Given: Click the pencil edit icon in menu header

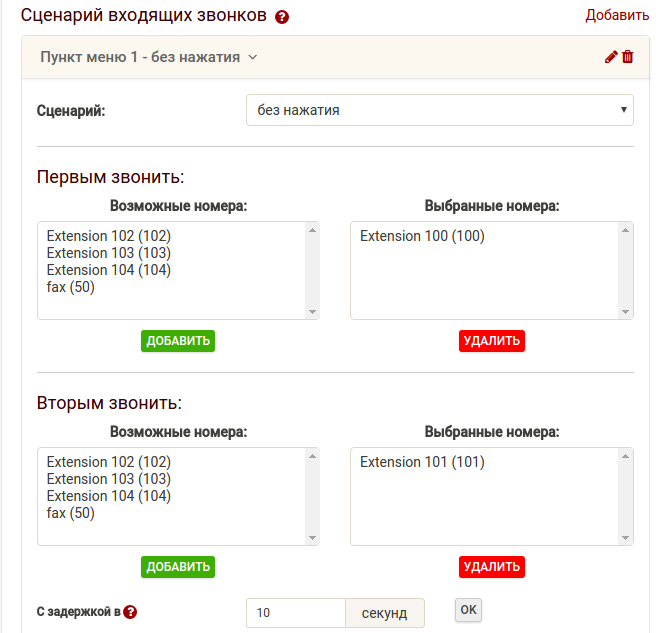Looking at the screenshot, I should pyautogui.click(x=611, y=57).
